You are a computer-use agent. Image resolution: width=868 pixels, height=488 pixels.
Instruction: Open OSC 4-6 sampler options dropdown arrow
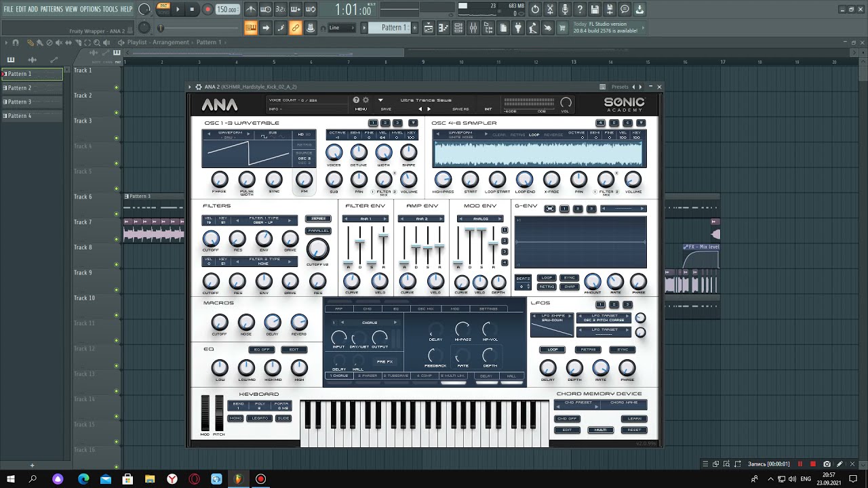point(641,123)
